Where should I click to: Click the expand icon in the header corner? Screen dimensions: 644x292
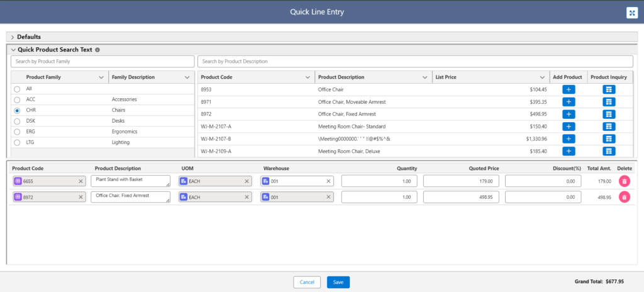click(x=632, y=13)
